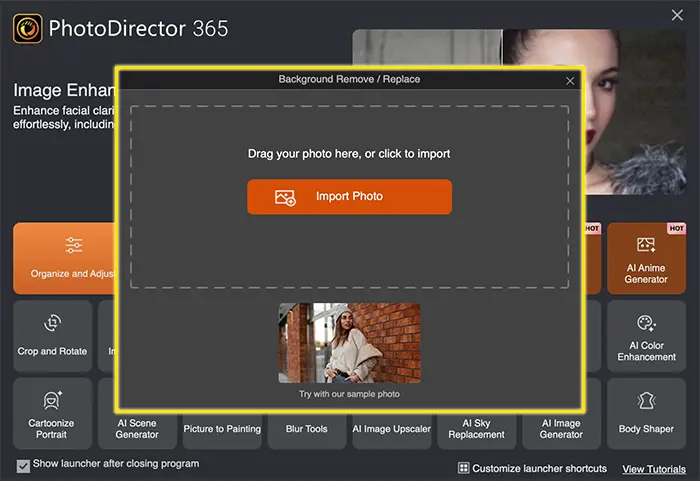Viewport: 700px width, 481px height.
Task: Click the AI Anime Generator icon
Action: 646,244
